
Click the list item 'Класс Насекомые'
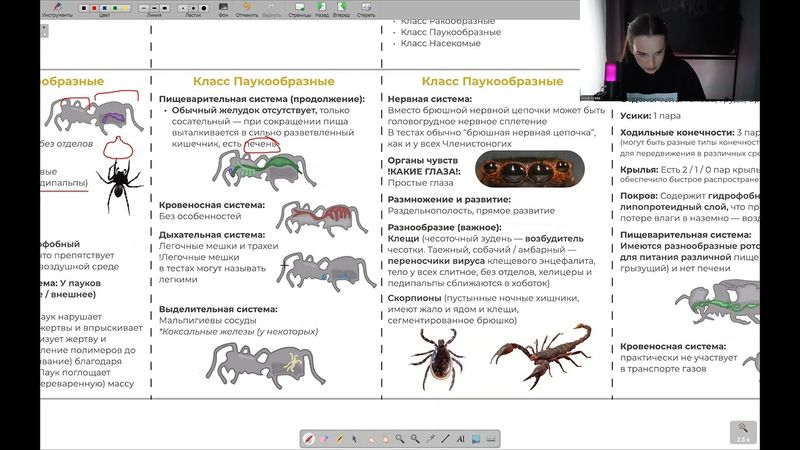tap(440, 43)
